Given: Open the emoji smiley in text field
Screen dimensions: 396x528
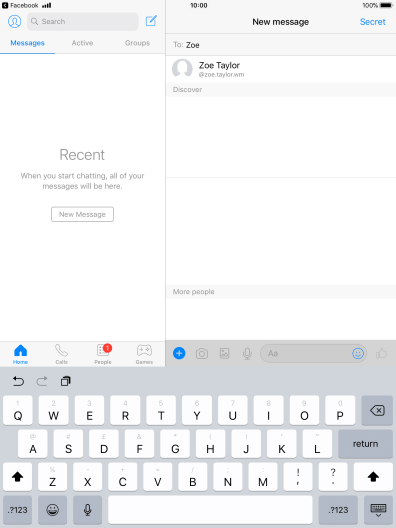Looking at the screenshot, I should tap(358, 353).
